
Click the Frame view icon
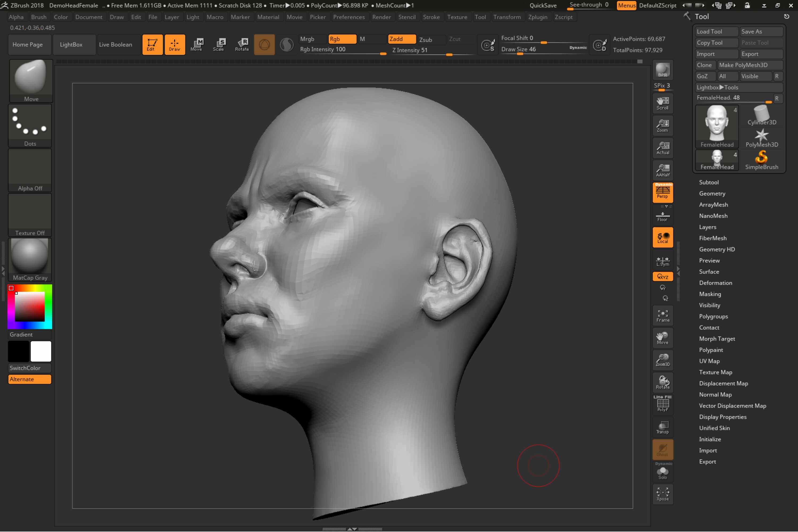pyautogui.click(x=663, y=316)
